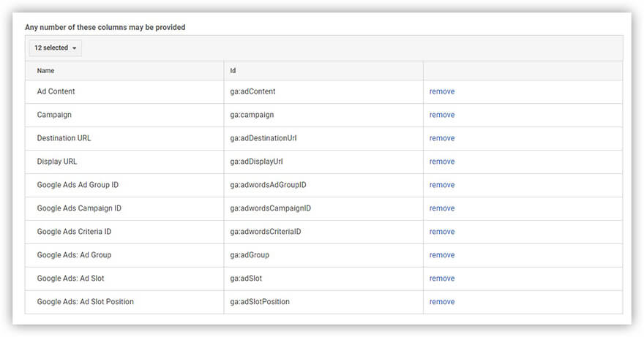Remove Google Ads Criteria ID column
This screenshot has height=337, width=644.
click(x=441, y=232)
